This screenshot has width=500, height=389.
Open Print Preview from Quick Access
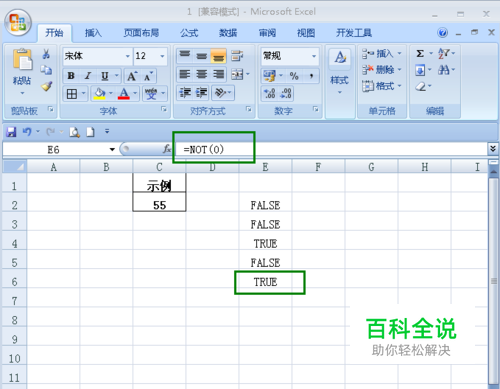click(x=74, y=132)
